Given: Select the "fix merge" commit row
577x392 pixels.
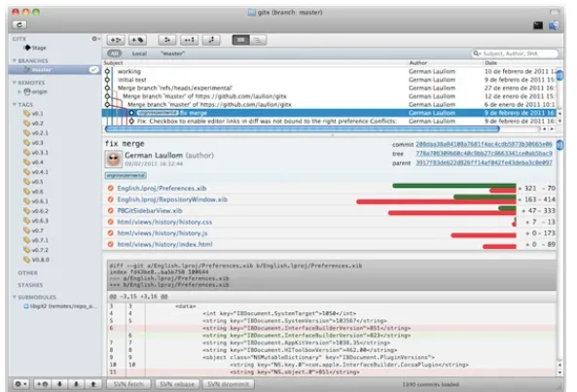Looking at the screenshot, I should (x=330, y=113).
